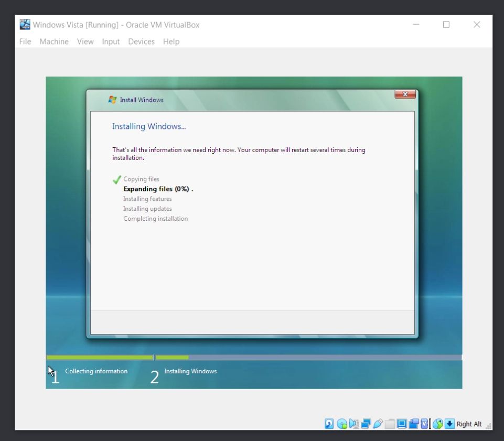Click the VirtualBox Vista title bar icon

[x=25, y=25]
